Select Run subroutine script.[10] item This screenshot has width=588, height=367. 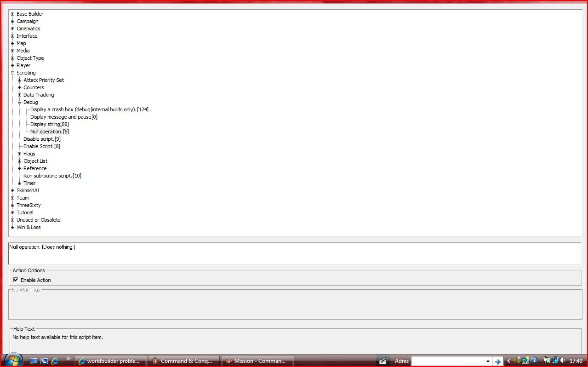(x=52, y=176)
